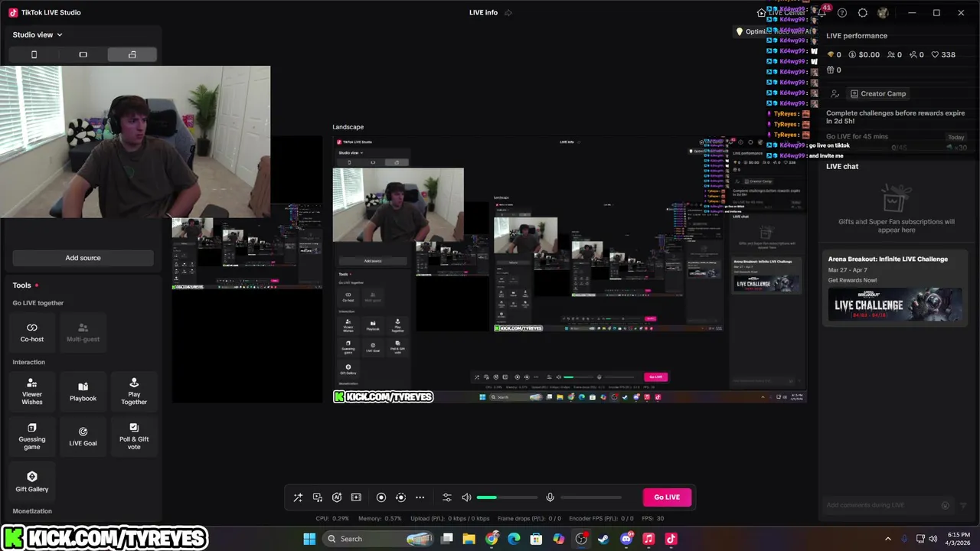
Task: Click the Tools section header
Action: (21, 285)
